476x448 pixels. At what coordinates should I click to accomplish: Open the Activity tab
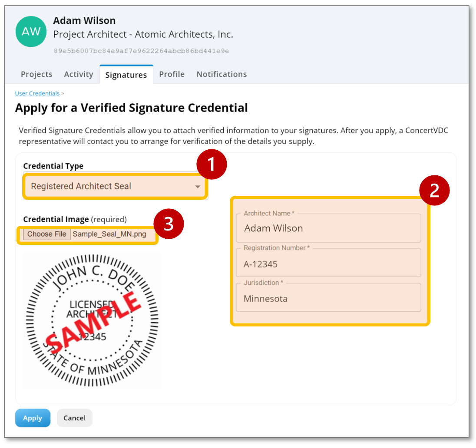point(78,74)
